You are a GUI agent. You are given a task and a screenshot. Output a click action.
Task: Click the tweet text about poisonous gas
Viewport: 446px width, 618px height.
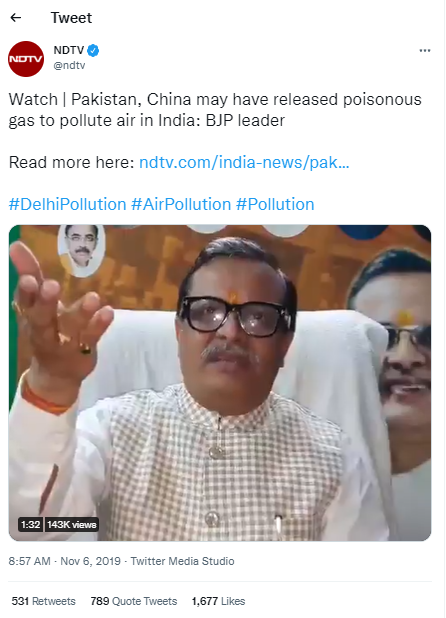click(x=215, y=110)
